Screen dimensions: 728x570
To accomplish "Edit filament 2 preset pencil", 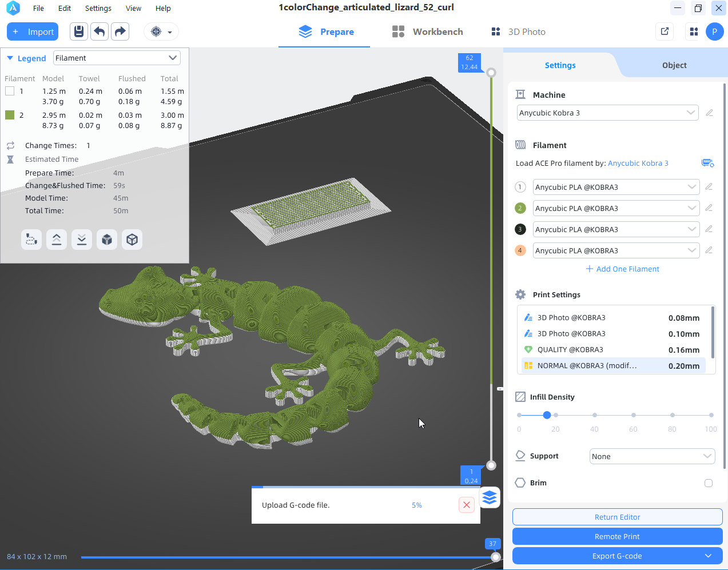I will tap(709, 208).
